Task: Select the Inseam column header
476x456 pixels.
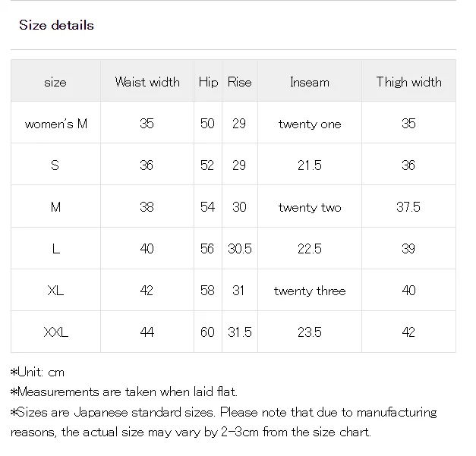Action: [310, 82]
